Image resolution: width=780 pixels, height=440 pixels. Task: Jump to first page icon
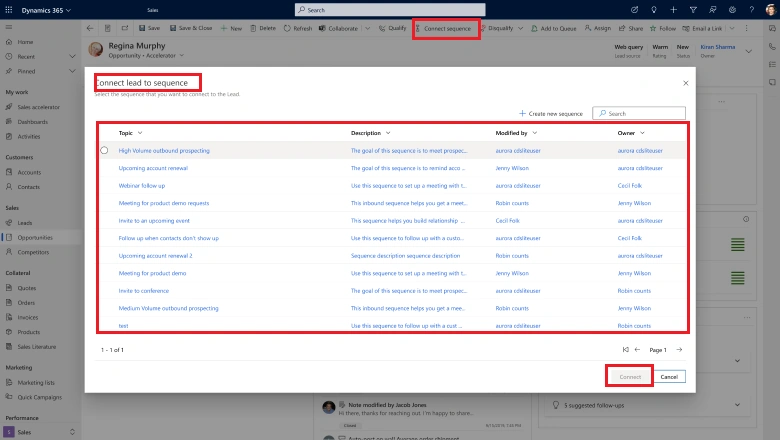pos(626,350)
